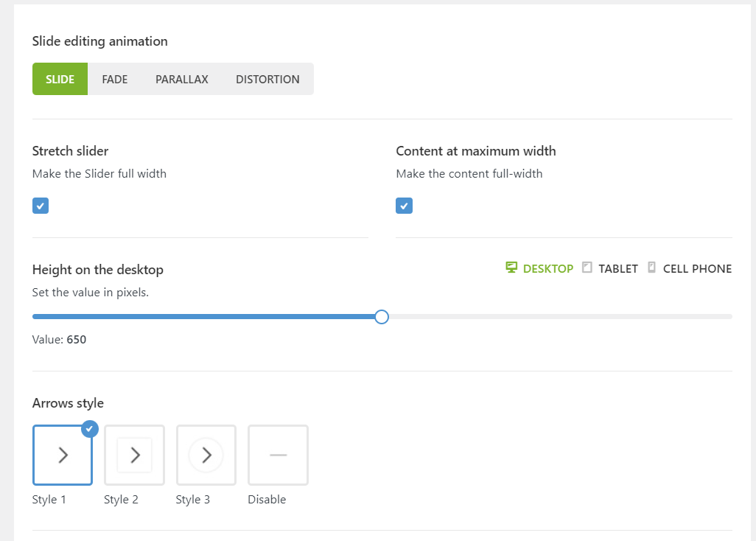Click the Style 3 label text
Screen dimensions: 756x541
pyautogui.click(x=192, y=500)
